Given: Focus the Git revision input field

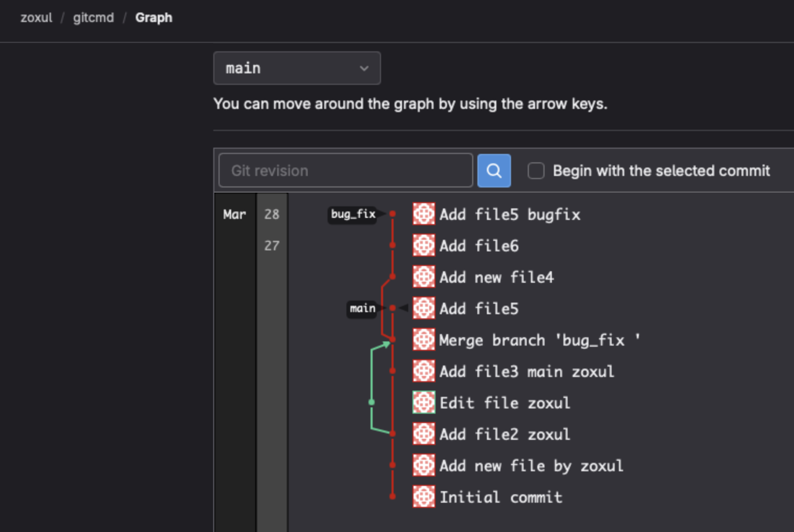Looking at the screenshot, I should (x=345, y=171).
